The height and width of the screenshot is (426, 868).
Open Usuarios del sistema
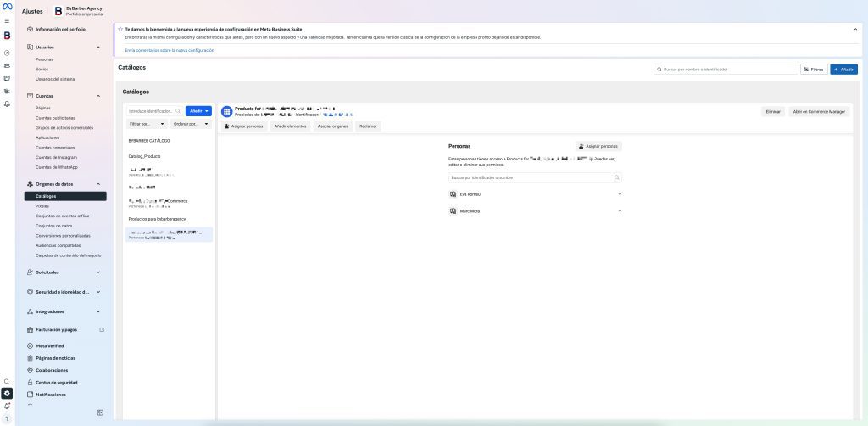pos(55,79)
